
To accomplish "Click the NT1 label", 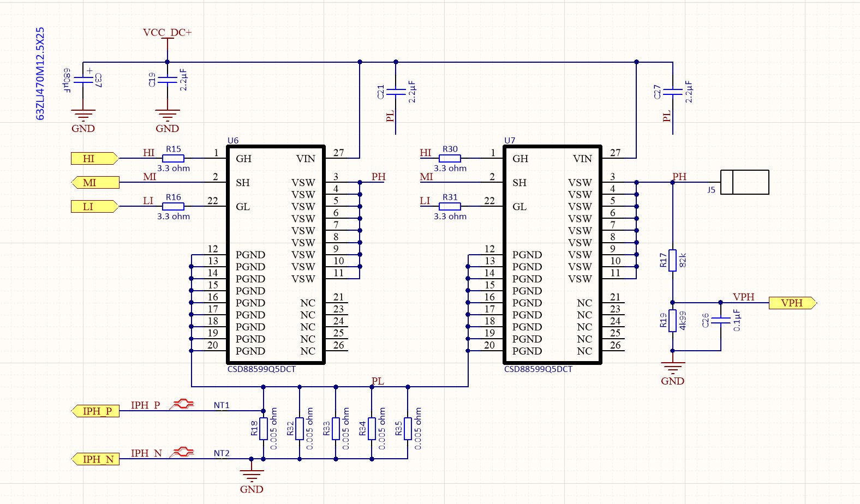I will tap(222, 405).
